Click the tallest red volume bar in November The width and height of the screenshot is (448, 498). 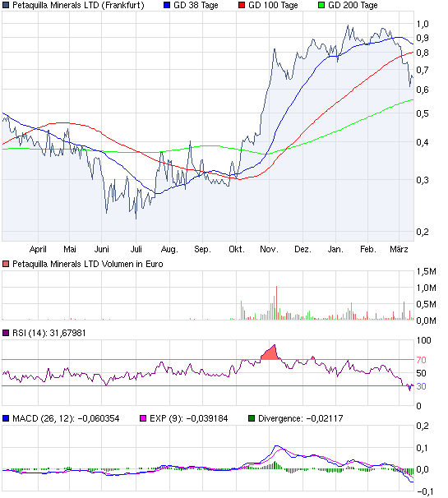[x=276, y=303]
